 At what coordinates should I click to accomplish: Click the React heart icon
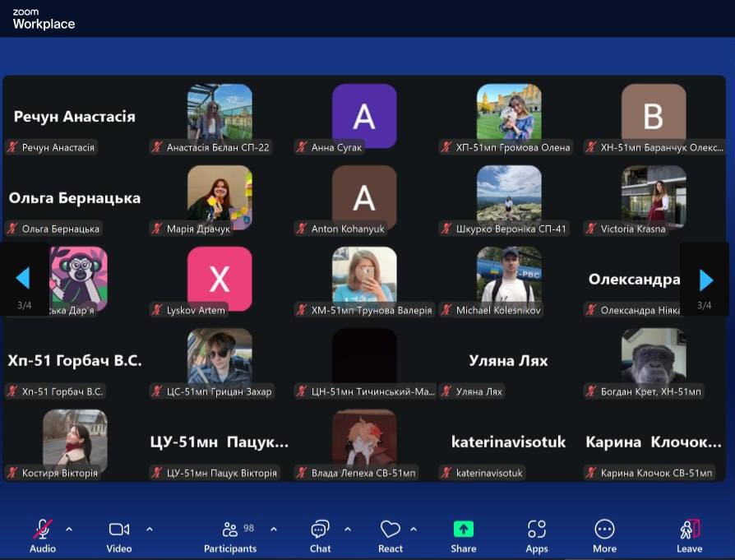(x=390, y=530)
